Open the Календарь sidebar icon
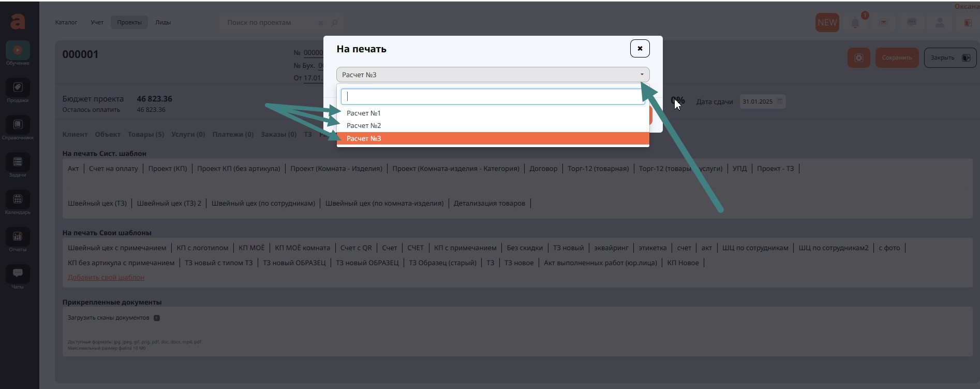980x389 pixels. (x=18, y=199)
